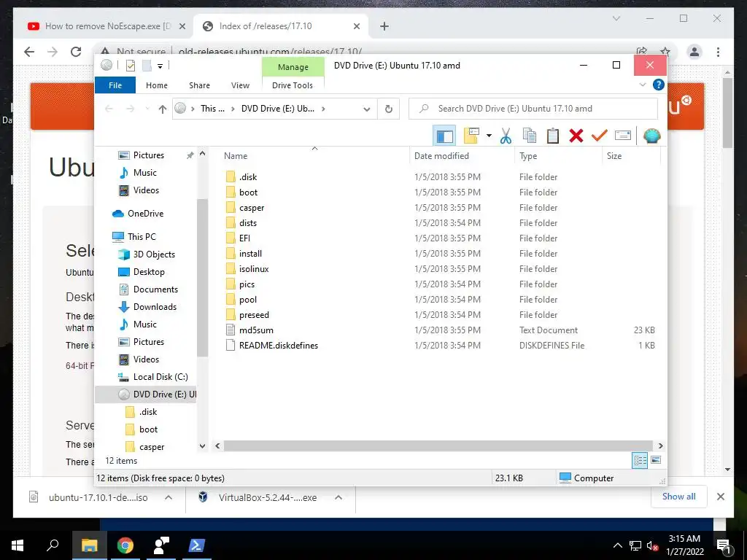Click the red X Delete toolbar icon
The height and width of the screenshot is (560, 747).
pyautogui.click(x=576, y=136)
